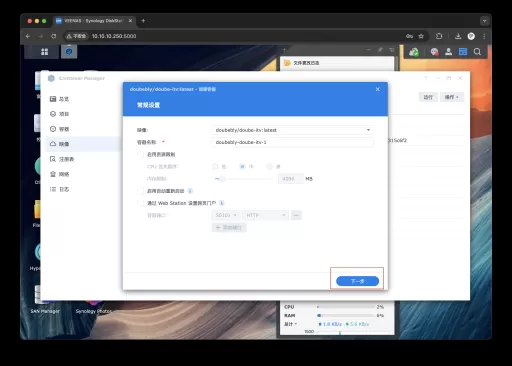Image resolution: width=512 pixels, height=366 pixels.
Task: Click the Container Manager logo in window title
Action: (51, 78)
